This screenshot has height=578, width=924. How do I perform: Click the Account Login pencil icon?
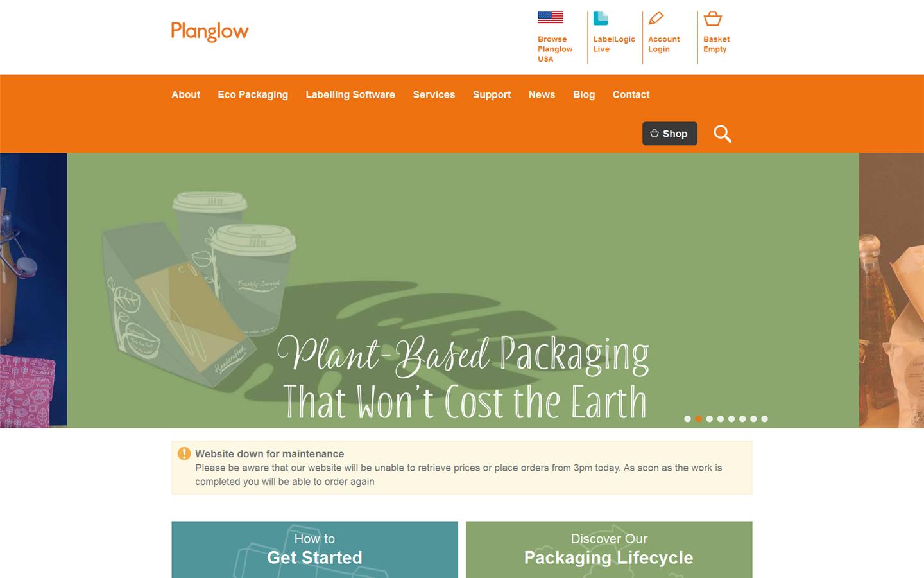[656, 18]
